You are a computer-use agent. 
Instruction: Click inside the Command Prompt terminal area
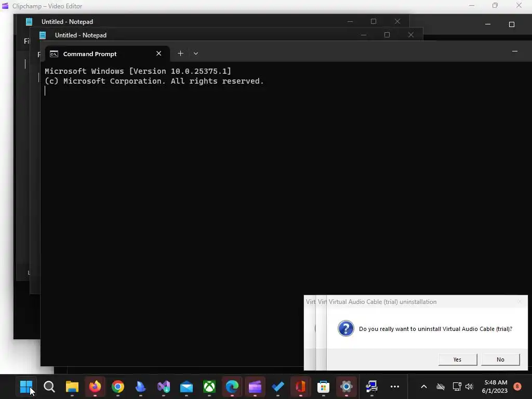pyautogui.click(x=285, y=214)
